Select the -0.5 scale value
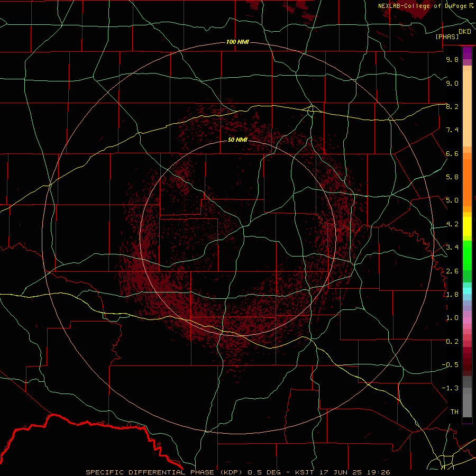This screenshot has width=476, height=476. [450, 365]
